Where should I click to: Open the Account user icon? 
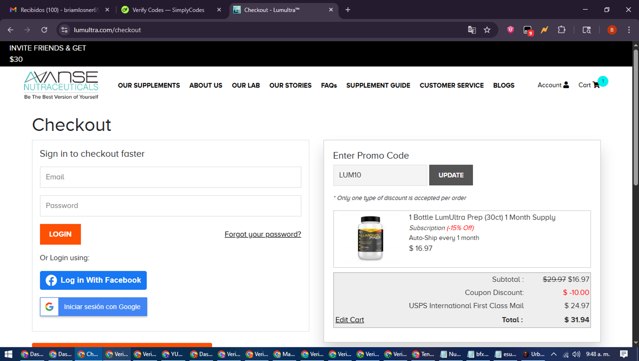click(x=566, y=85)
